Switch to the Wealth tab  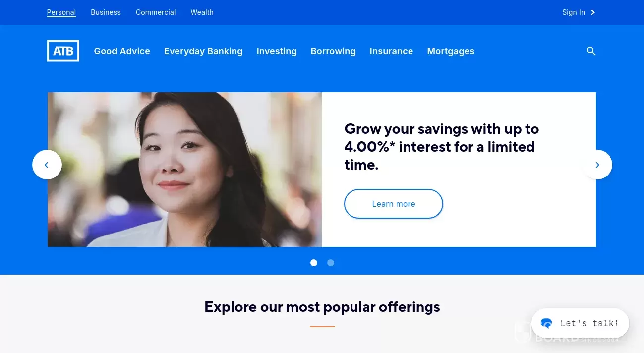[x=202, y=12]
